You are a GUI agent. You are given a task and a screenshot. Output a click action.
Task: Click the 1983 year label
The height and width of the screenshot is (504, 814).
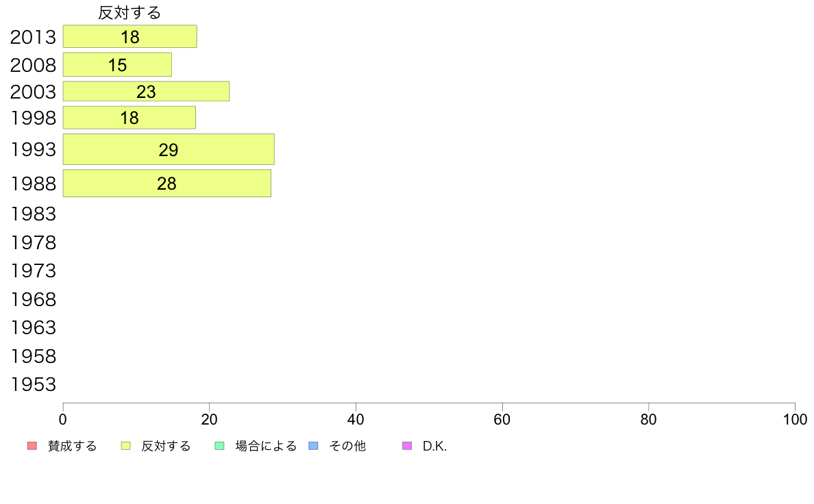click(x=33, y=214)
